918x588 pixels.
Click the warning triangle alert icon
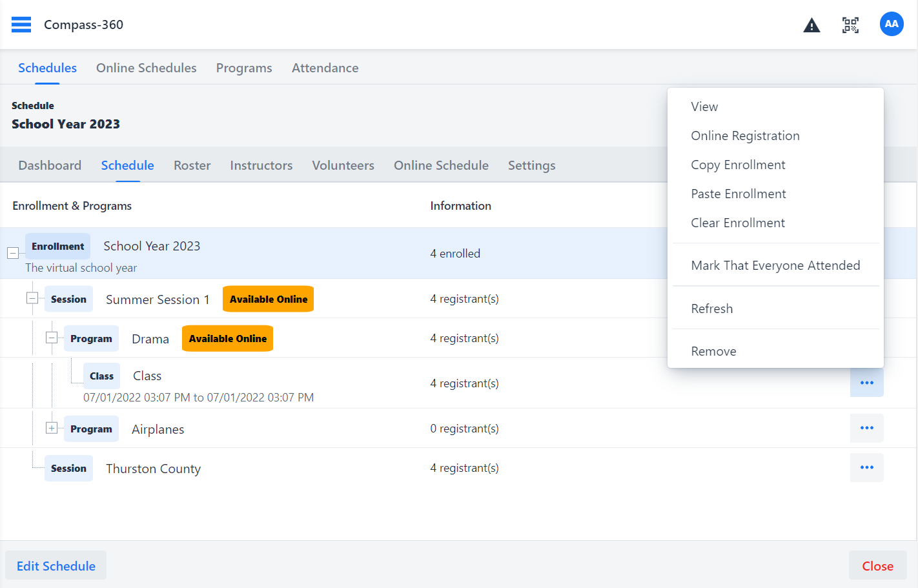[x=811, y=25]
